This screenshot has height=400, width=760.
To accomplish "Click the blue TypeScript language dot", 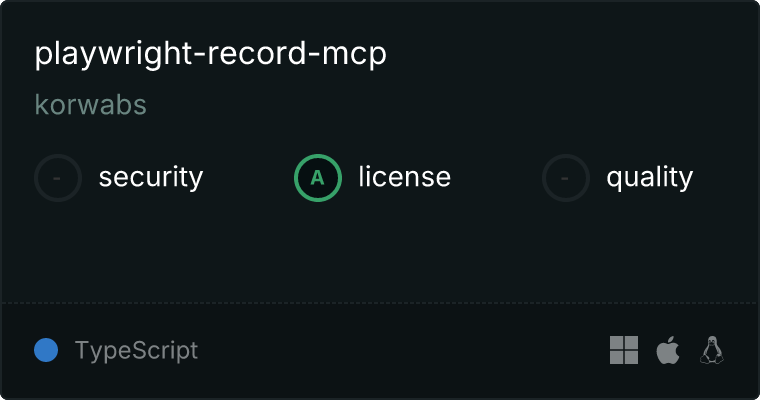I will (x=46, y=350).
